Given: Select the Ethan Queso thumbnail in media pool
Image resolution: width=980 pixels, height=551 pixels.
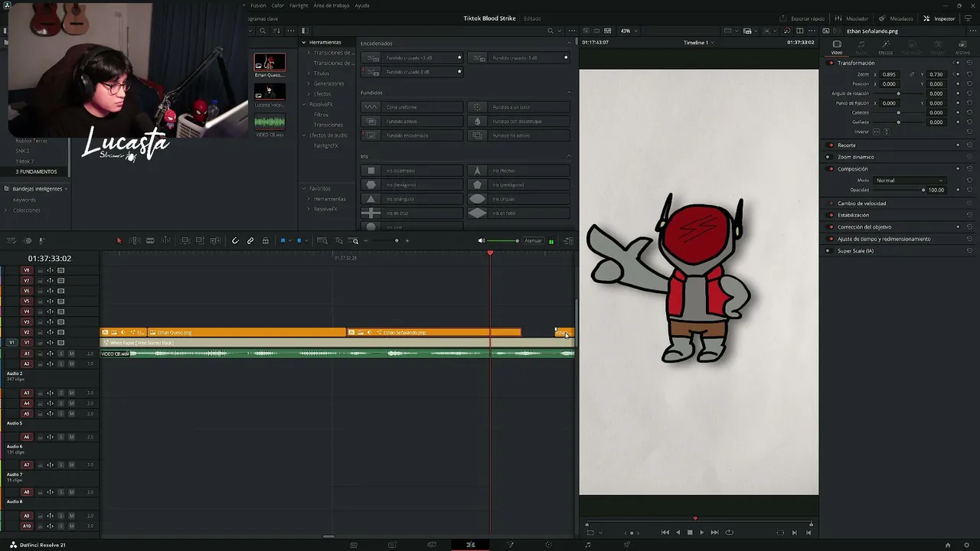Looking at the screenshot, I should pyautogui.click(x=269, y=62).
